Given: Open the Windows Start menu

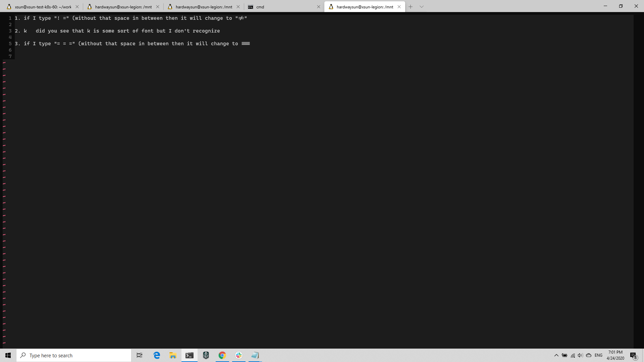Looking at the screenshot, I should [8, 355].
